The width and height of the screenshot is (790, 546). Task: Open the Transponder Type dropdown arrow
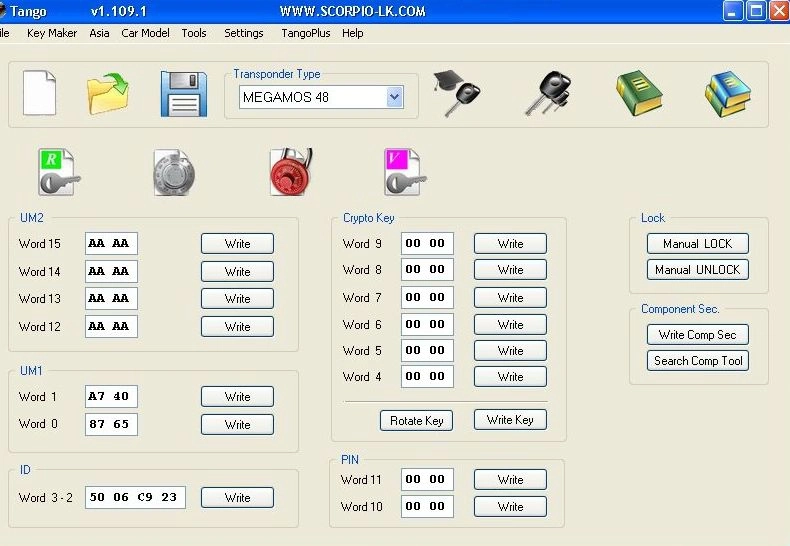pyautogui.click(x=394, y=97)
